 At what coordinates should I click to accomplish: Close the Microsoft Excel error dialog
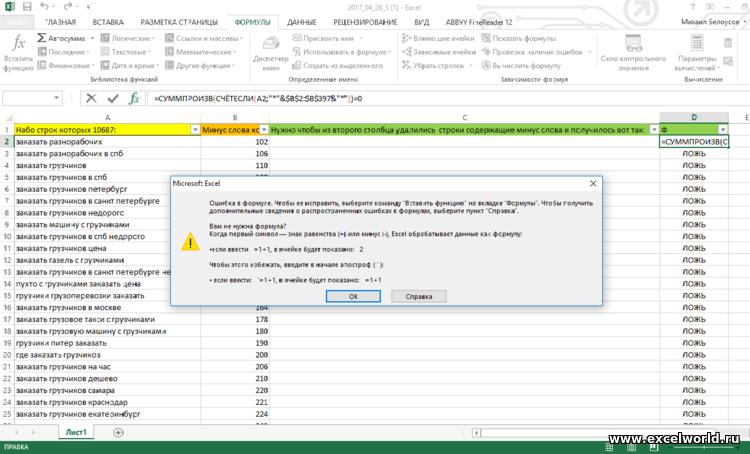(593, 183)
